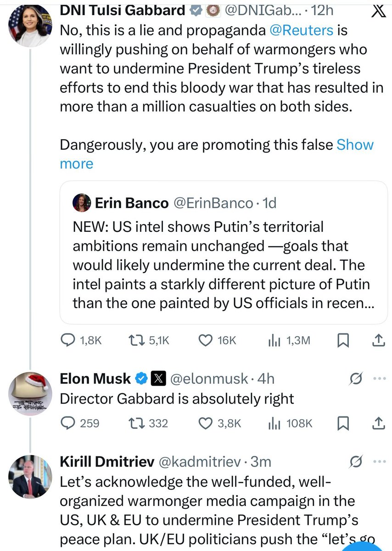Expand Gabbard's post with Show more
The width and height of the screenshot is (392, 551).
click(x=217, y=154)
